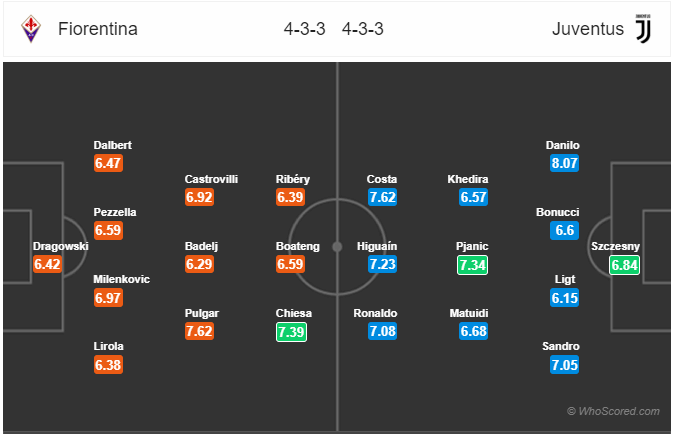The height and width of the screenshot is (434, 674).
Task: Select Chiesa's green 7.39 rating badge
Action: point(291,332)
